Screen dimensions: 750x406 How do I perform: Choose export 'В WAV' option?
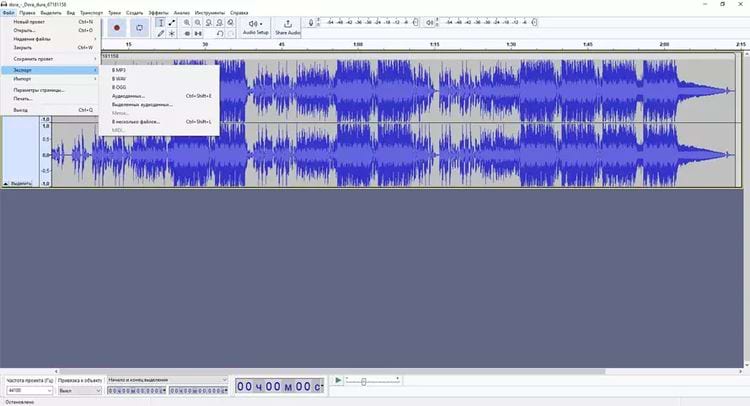pos(120,79)
